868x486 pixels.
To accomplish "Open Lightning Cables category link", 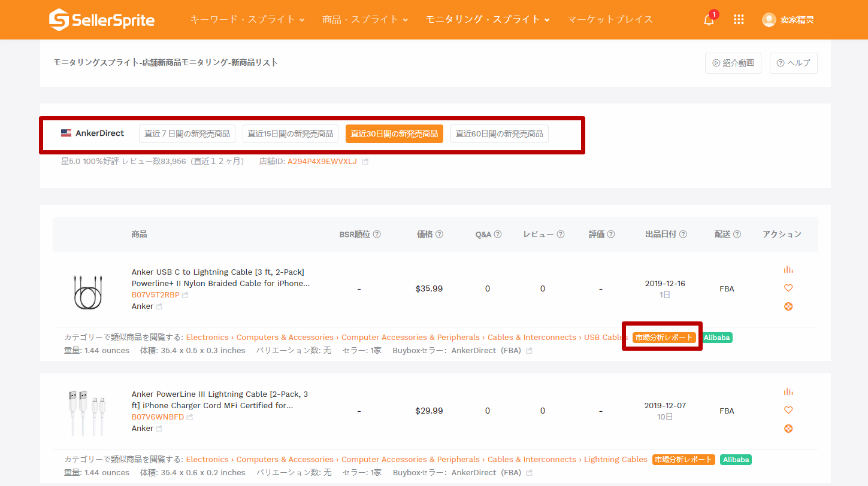I will 616,460.
